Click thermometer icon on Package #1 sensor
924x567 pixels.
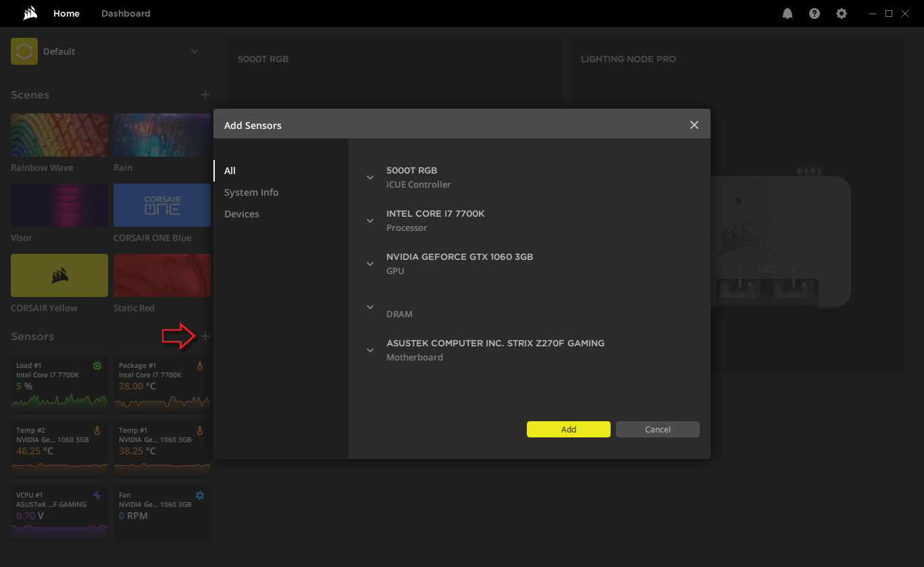[199, 366]
